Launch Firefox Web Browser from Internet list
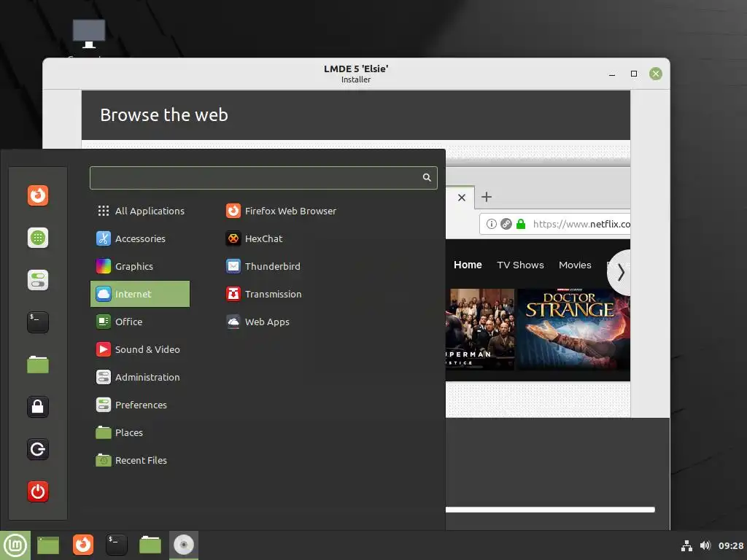The width and height of the screenshot is (747, 560). (281, 211)
